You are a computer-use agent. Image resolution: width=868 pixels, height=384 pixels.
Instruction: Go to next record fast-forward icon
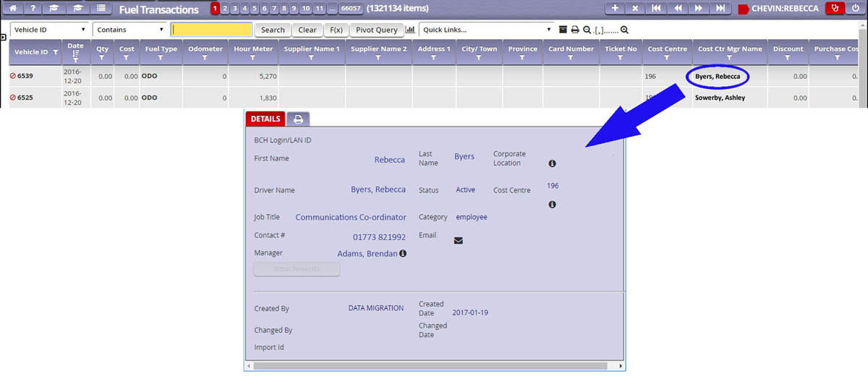699,9
